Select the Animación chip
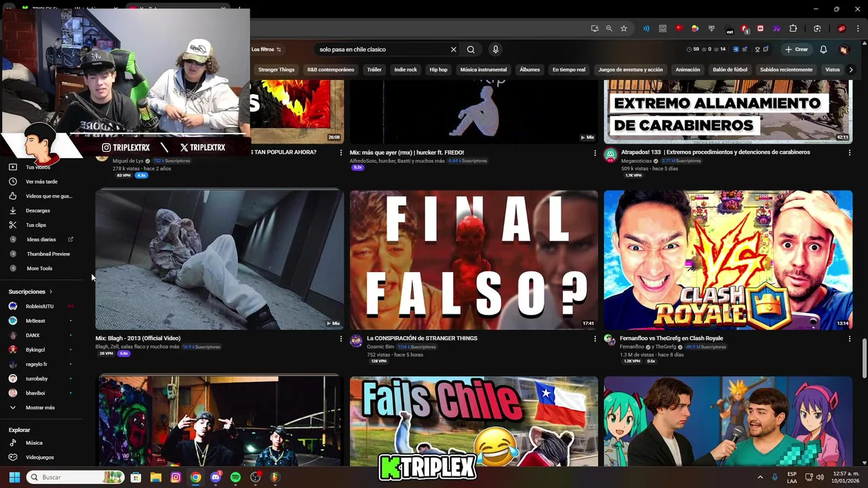The height and width of the screenshot is (488, 868). point(688,70)
